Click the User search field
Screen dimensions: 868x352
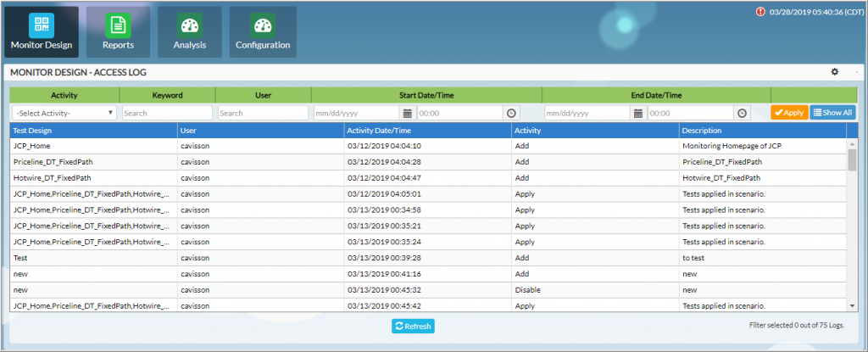point(263,113)
